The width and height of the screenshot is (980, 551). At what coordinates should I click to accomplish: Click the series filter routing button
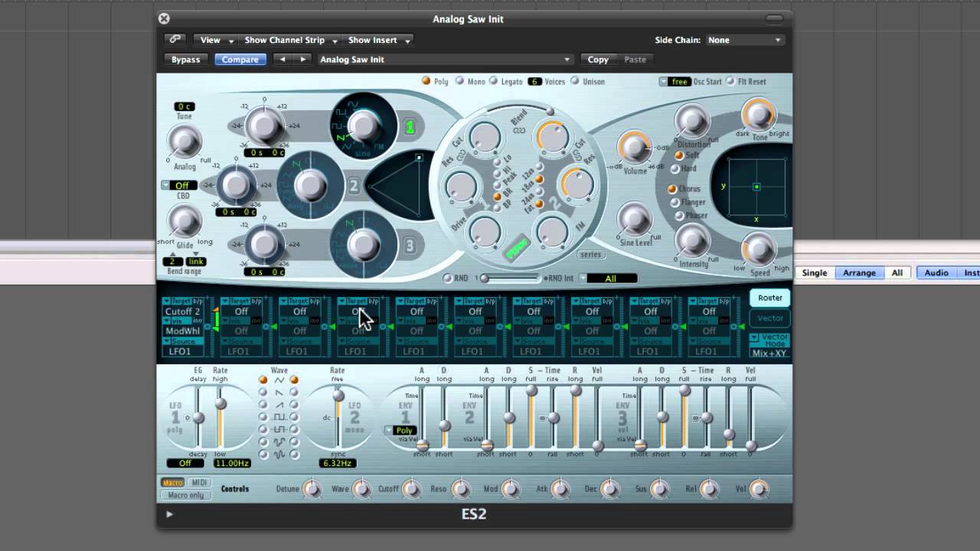tap(590, 254)
